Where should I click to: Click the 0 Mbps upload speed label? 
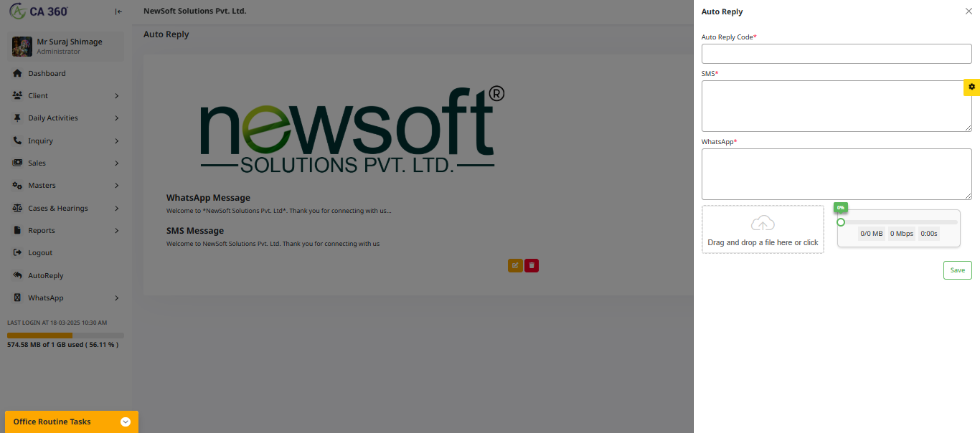point(902,234)
